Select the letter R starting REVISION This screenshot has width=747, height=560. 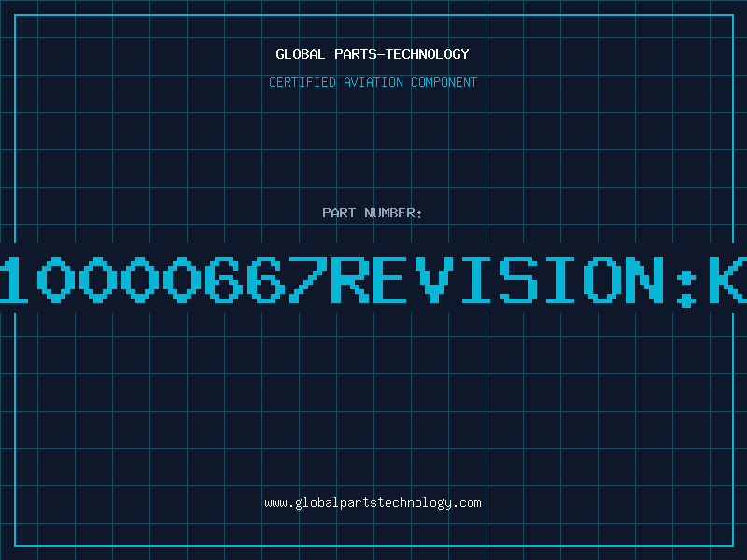pos(351,279)
